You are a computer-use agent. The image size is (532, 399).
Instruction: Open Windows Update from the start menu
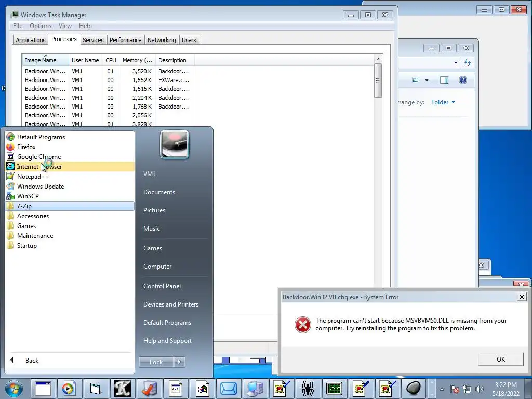tap(70, 187)
